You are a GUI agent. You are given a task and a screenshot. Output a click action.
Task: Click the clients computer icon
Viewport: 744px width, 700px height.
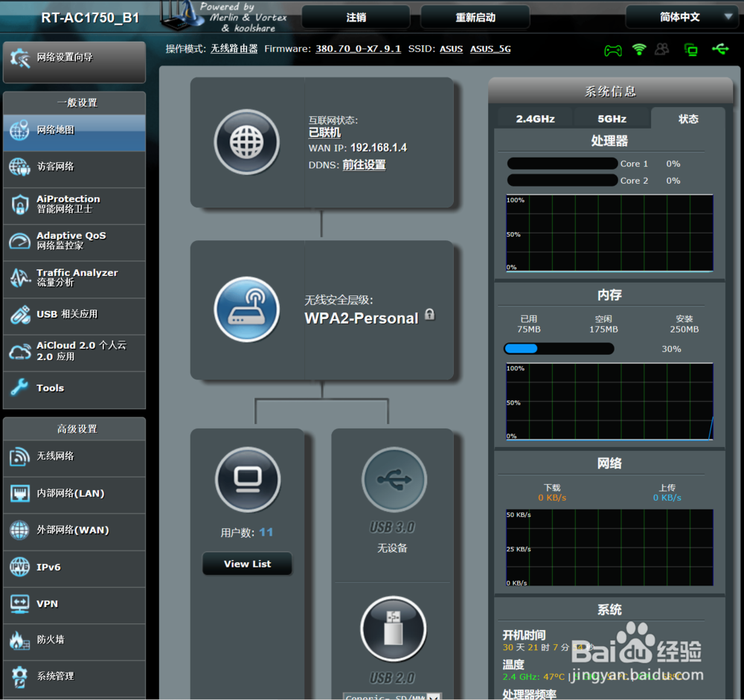(248, 479)
